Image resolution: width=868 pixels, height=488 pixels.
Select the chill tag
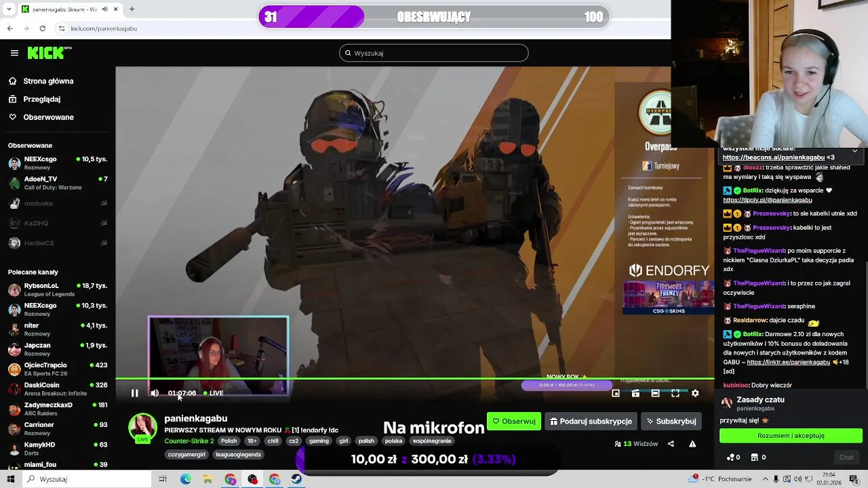pyautogui.click(x=273, y=441)
